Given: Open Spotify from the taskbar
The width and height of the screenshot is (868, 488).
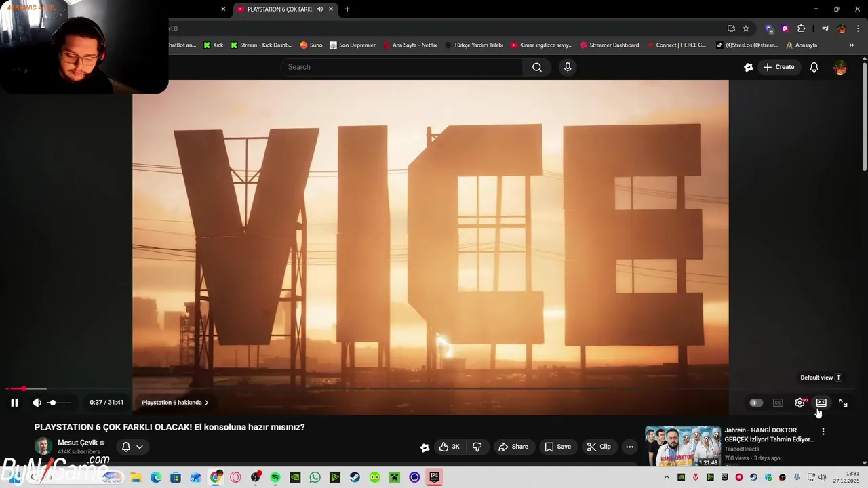Looking at the screenshot, I should [x=275, y=477].
